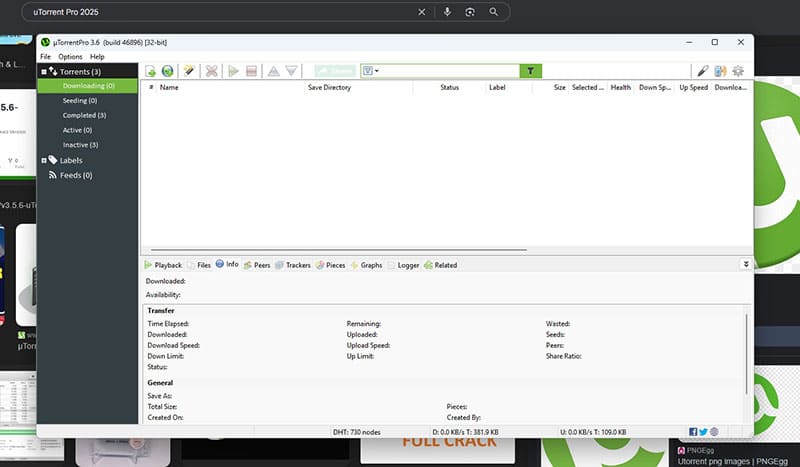Viewport: 800px width, 467px height.
Task: Click the Twitter icon in status bar
Action: (704, 432)
